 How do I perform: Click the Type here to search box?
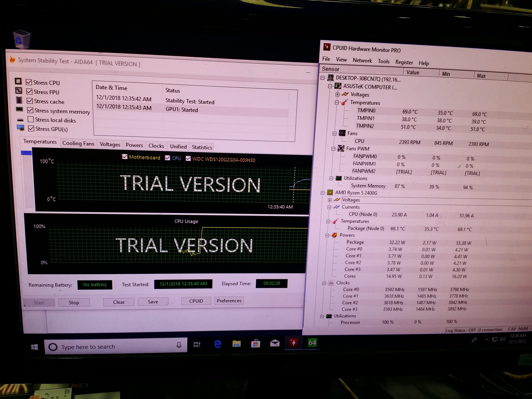tap(116, 346)
